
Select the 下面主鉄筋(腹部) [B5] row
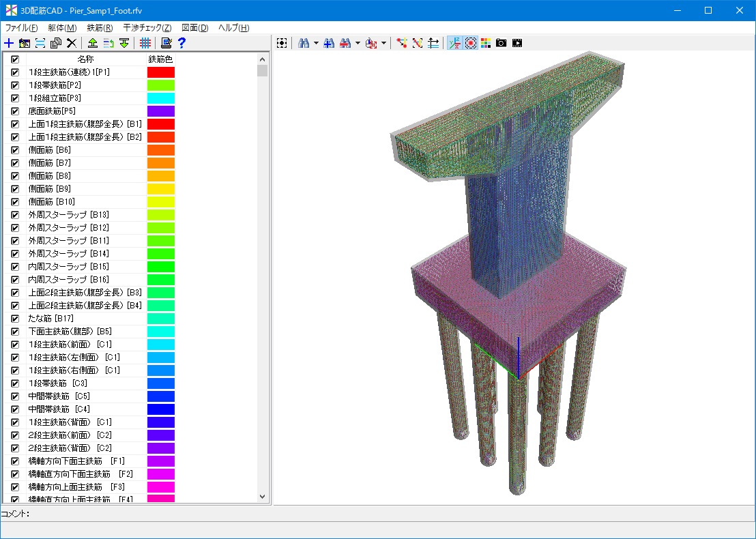pyautogui.click(x=89, y=331)
